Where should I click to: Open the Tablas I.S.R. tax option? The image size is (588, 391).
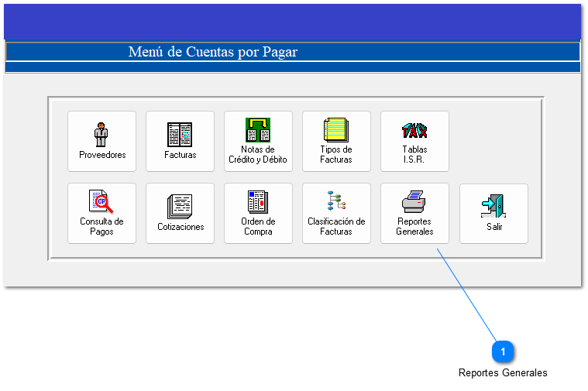[x=414, y=142]
